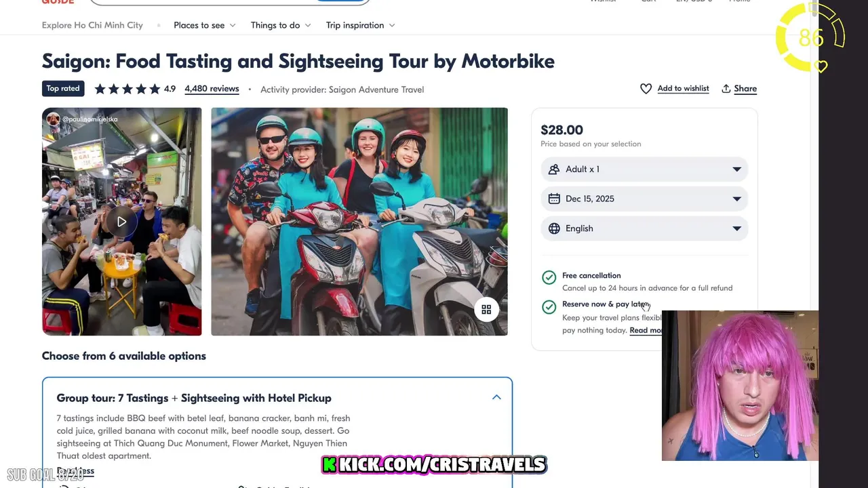Open the Things to do menu

click(280, 25)
